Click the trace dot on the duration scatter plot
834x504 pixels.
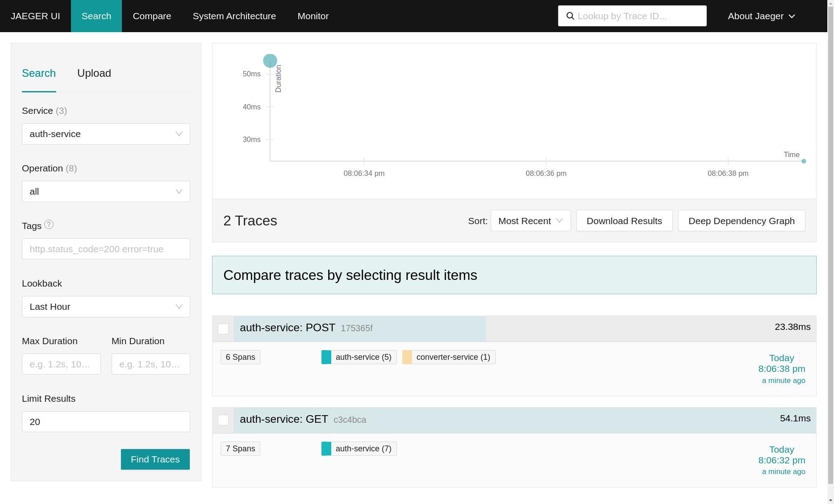click(270, 61)
